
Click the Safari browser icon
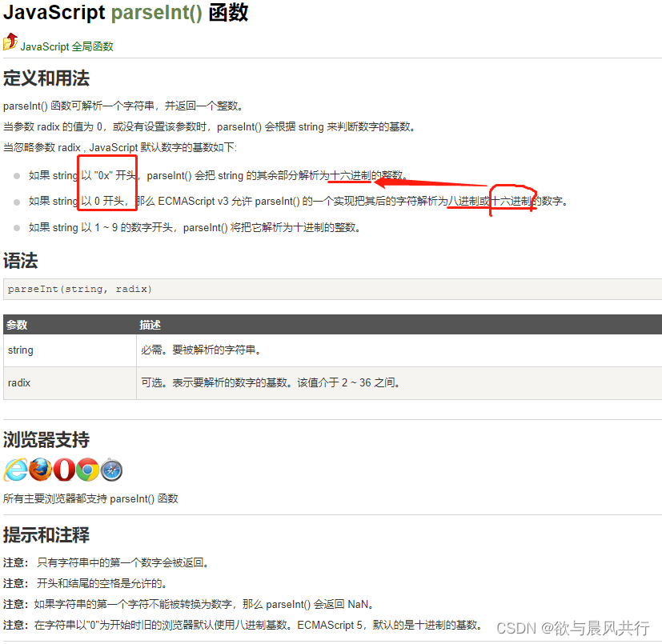coord(110,470)
